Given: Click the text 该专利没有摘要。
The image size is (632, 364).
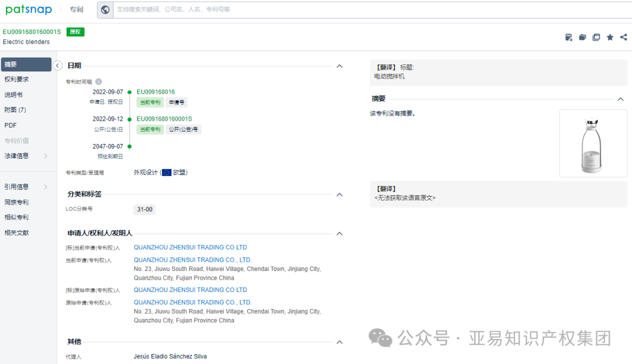Looking at the screenshot, I should [393, 114].
